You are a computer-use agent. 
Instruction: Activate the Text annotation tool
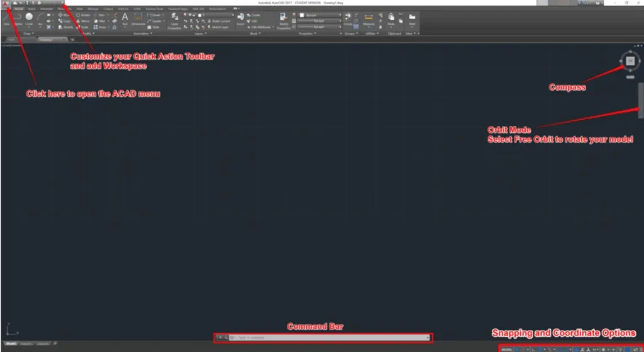coord(125,19)
